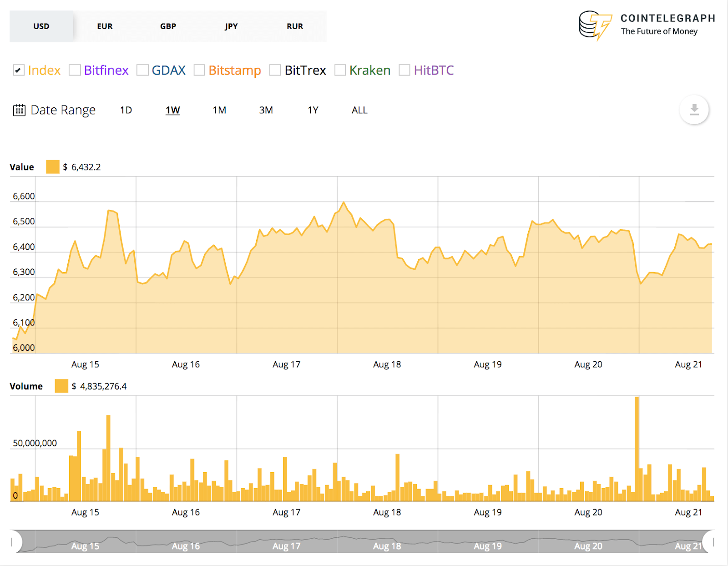Viewport: 728px width, 566px height.
Task: Select the ALL date range
Action: pyautogui.click(x=359, y=110)
